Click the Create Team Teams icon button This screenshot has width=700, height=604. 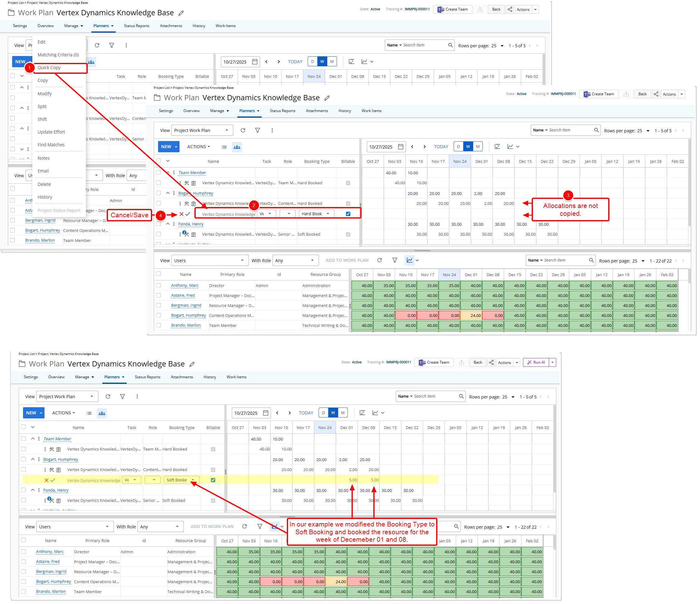pos(434,362)
